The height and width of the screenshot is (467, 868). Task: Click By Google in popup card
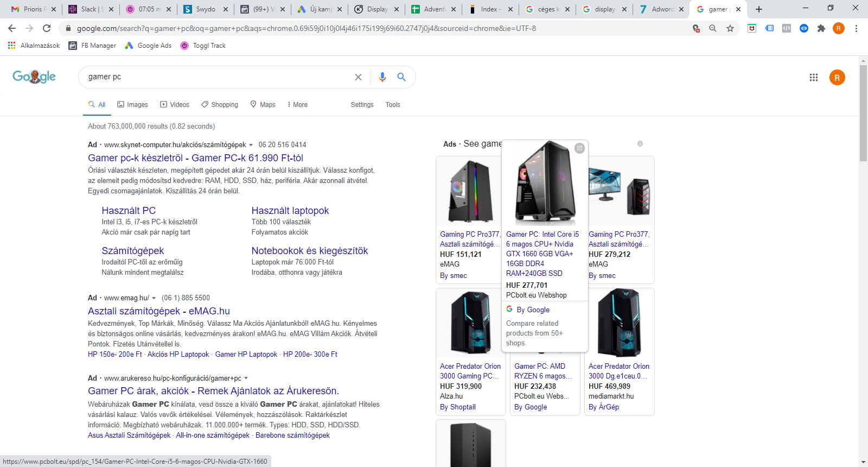[x=533, y=310]
